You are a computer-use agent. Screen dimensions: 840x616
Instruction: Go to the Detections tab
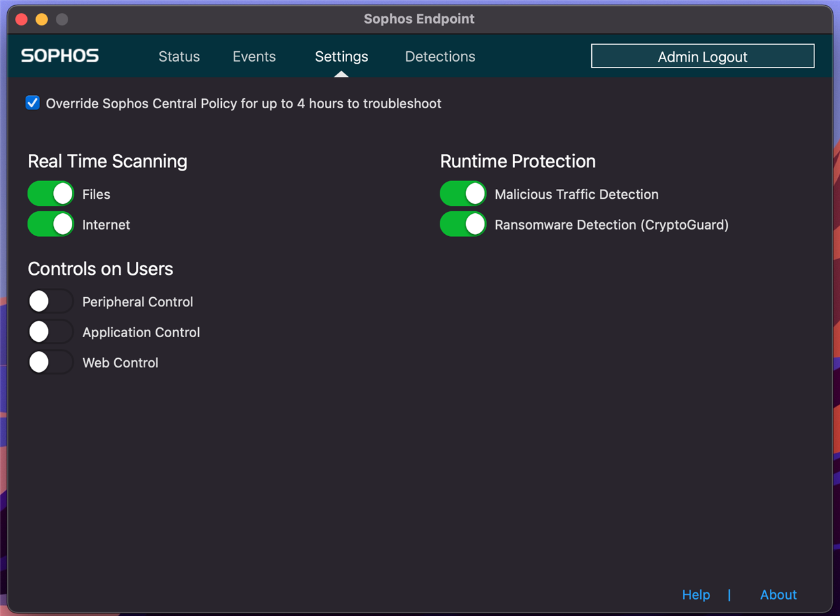coord(440,57)
